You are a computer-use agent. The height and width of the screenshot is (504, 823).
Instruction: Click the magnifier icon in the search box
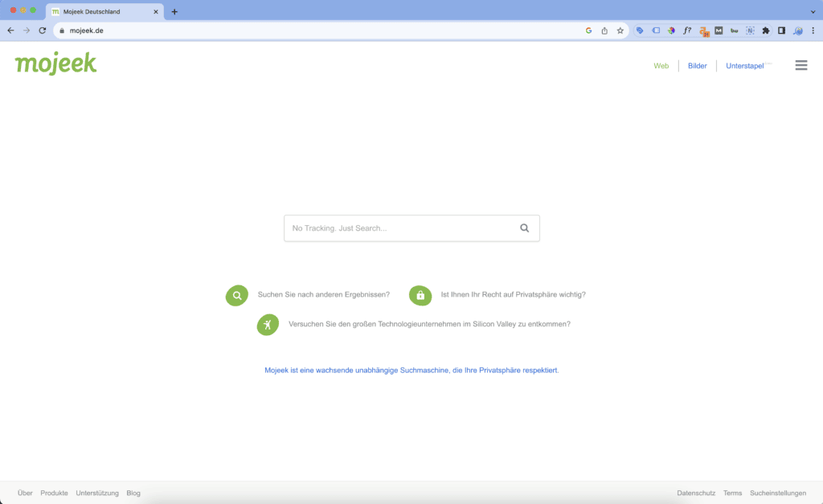click(x=524, y=228)
